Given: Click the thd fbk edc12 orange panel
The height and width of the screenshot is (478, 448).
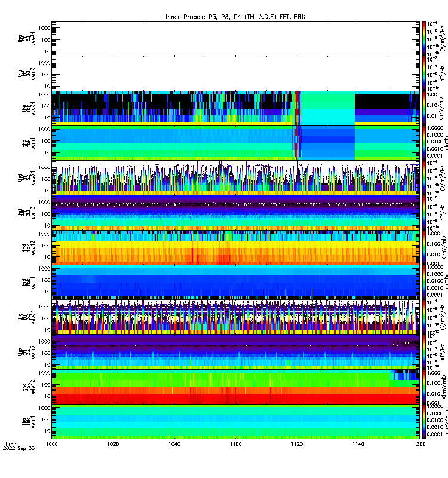Looking at the screenshot, I should pyautogui.click(x=235, y=247).
